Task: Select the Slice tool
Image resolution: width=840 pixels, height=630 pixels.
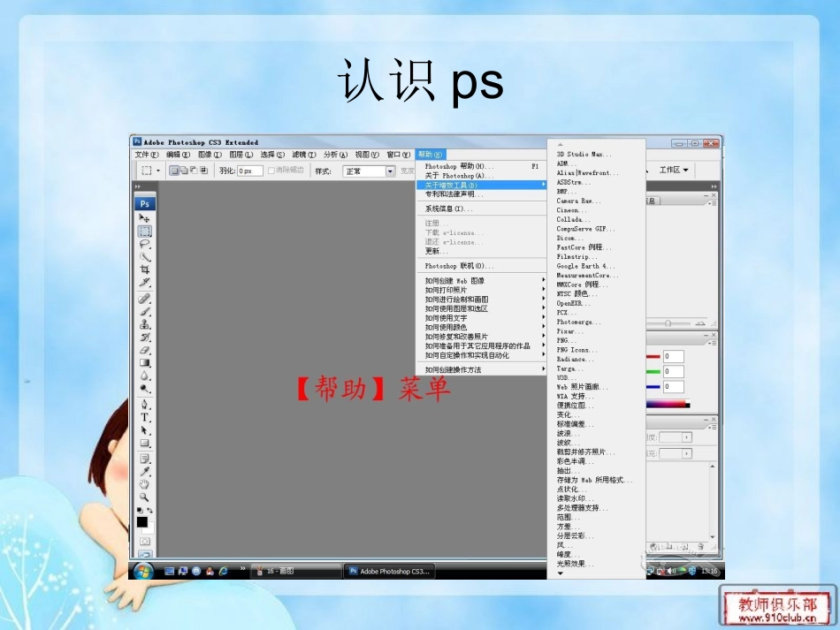Action: pyautogui.click(x=145, y=282)
